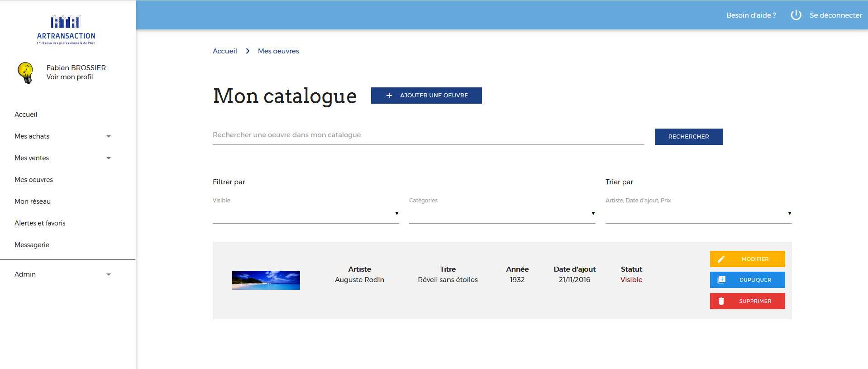Open Mes achats in sidebar
This screenshot has height=369, width=868.
click(x=32, y=136)
